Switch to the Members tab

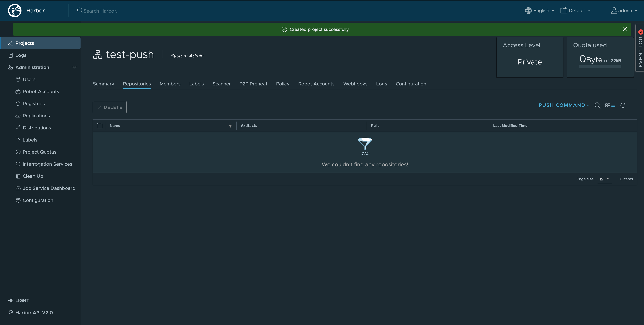click(x=170, y=84)
